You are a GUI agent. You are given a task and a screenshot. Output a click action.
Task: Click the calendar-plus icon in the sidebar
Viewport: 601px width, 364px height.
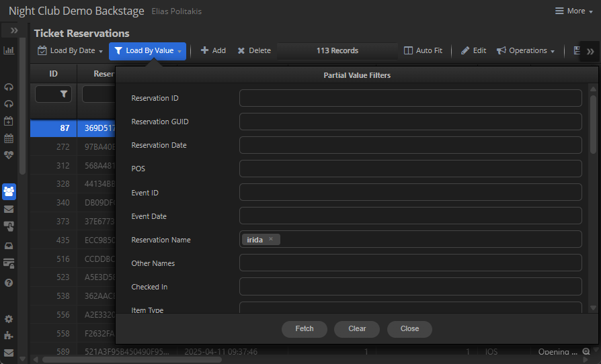9,122
